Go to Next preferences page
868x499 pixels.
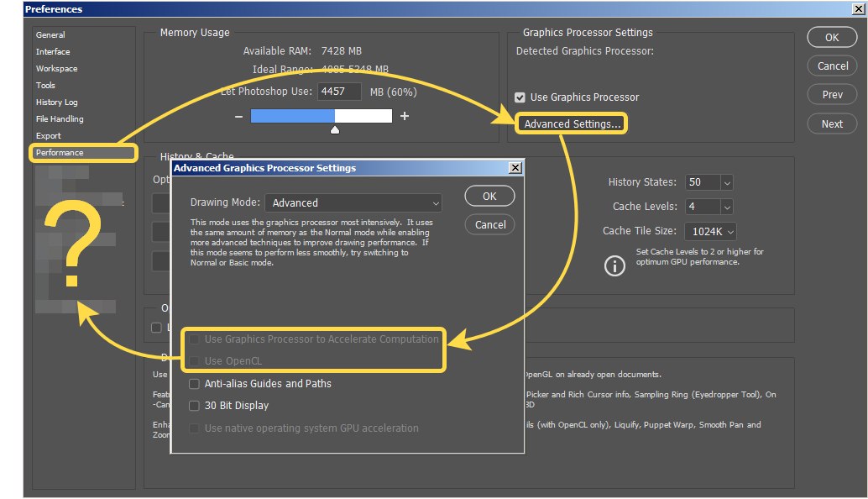[832, 123]
